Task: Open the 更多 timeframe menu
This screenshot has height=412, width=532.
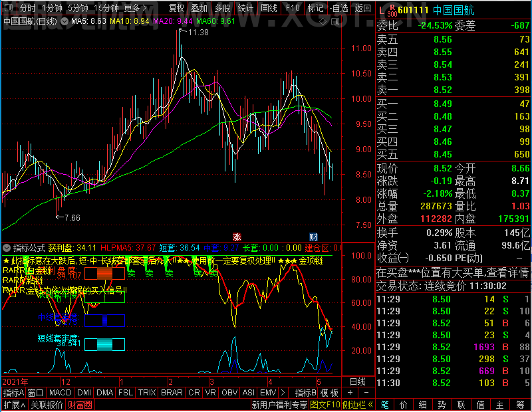Action: coord(135,8)
